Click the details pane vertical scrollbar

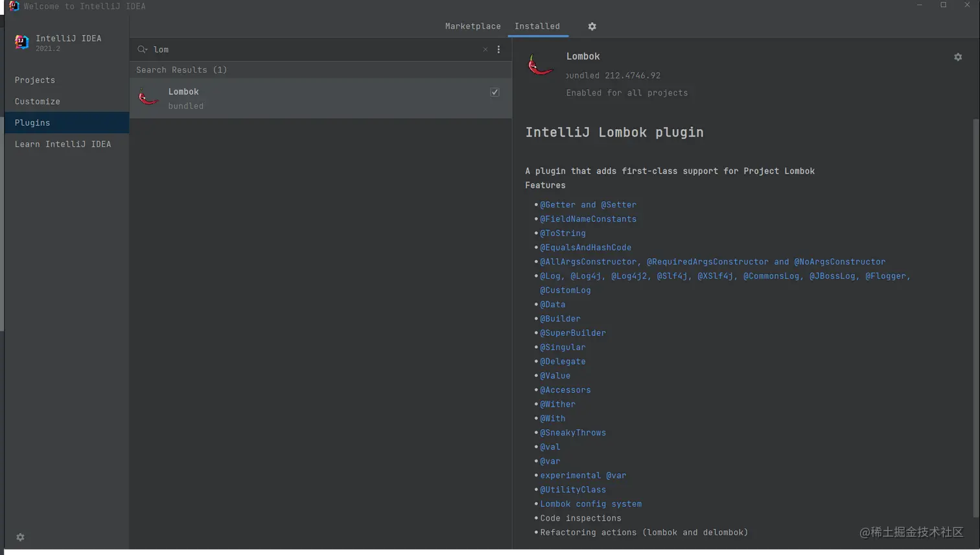(976, 318)
